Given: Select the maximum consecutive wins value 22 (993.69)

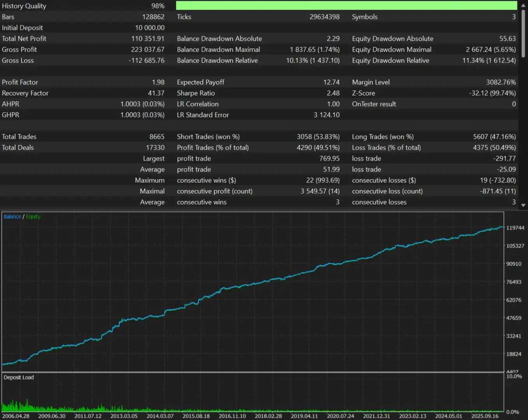Looking at the screenshot, I should [323, 180].
